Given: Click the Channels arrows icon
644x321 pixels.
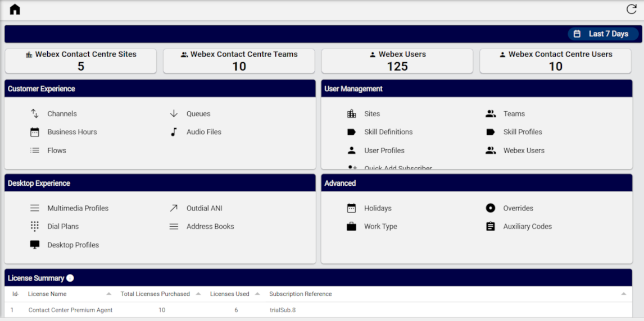Looking at the screenshot, I should coord(35,113).
